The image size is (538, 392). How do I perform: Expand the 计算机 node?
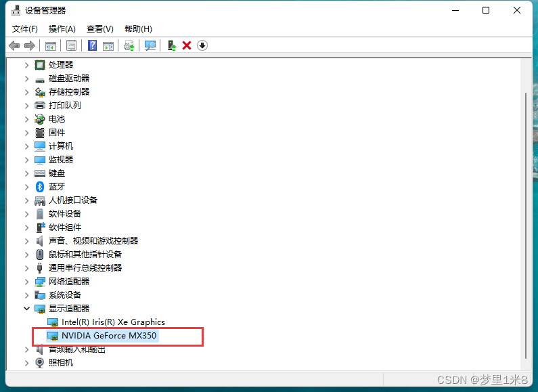[x=27, y=146]
